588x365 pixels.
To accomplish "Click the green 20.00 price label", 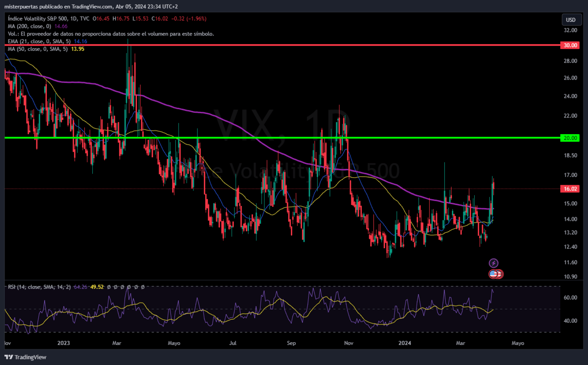I will [571, 138].
